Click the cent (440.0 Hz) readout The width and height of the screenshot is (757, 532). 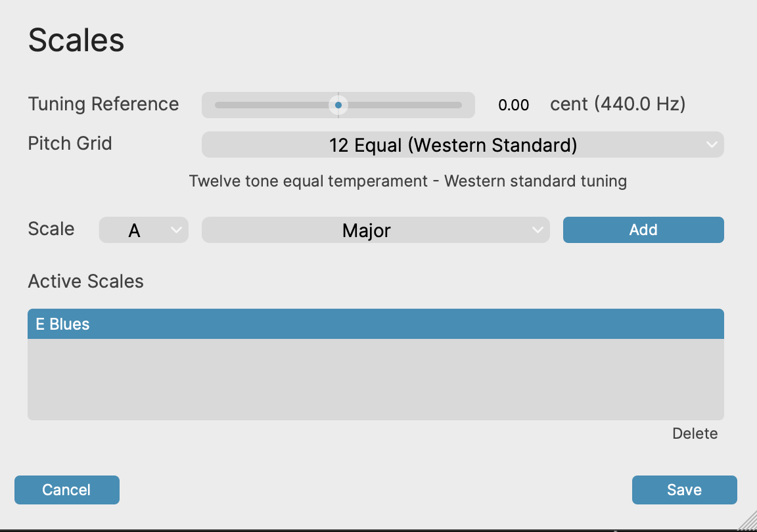[618, 104]
